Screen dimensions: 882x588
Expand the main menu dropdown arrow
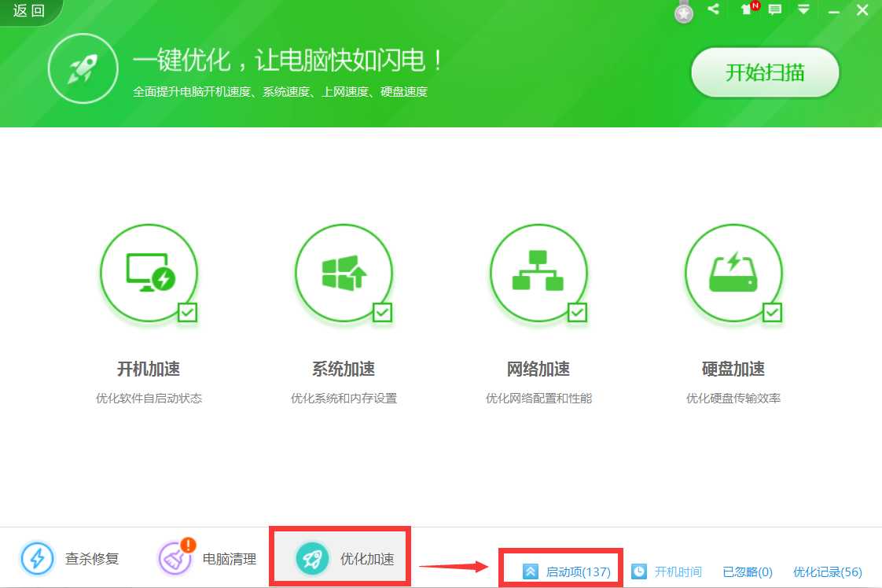(x=804, y=9)
